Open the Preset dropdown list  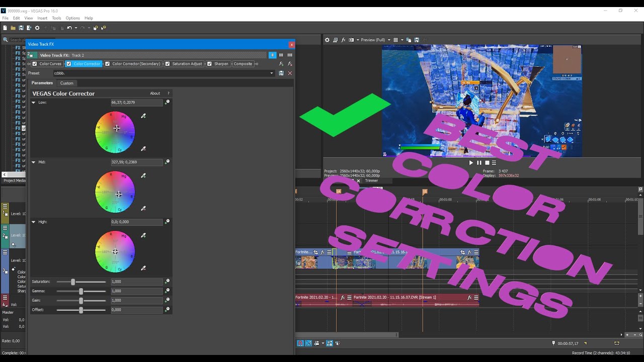coord(272,73)
